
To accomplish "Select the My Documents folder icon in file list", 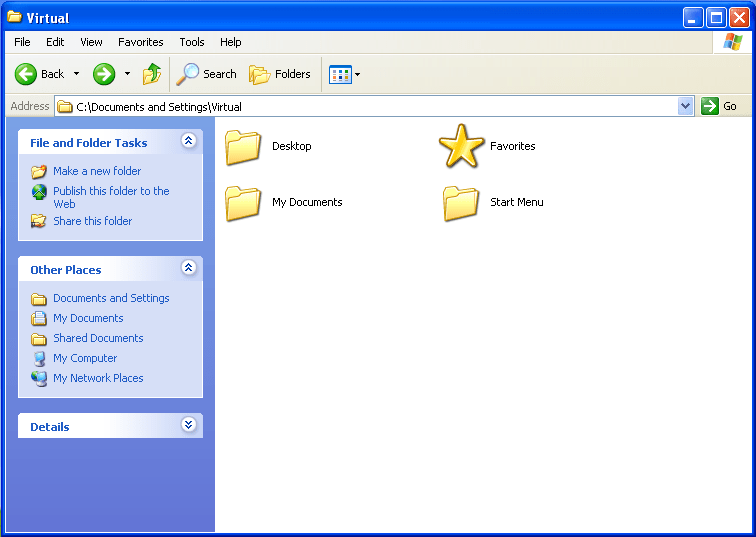I will click(x=243, y=203).
